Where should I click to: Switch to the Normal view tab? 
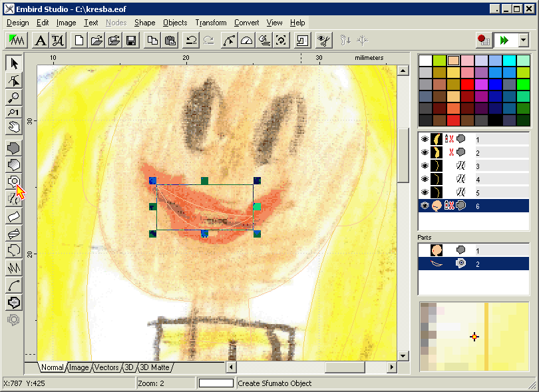pos(53,367)
